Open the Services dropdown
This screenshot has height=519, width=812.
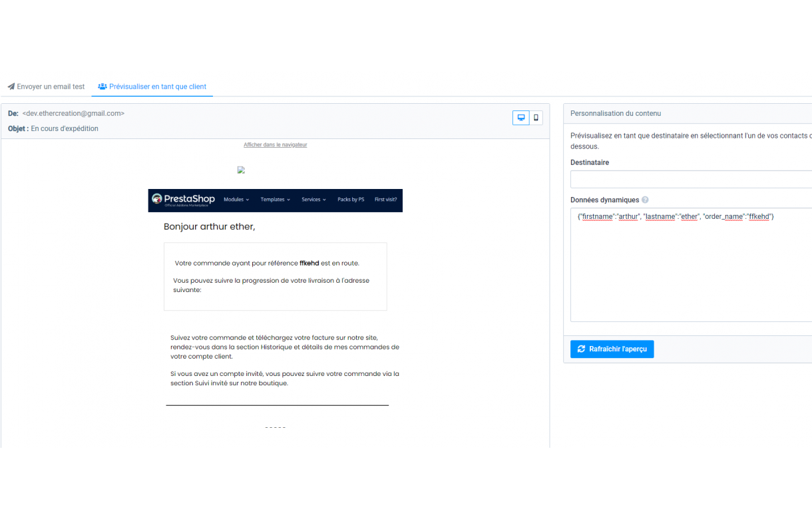pos(313,199)
